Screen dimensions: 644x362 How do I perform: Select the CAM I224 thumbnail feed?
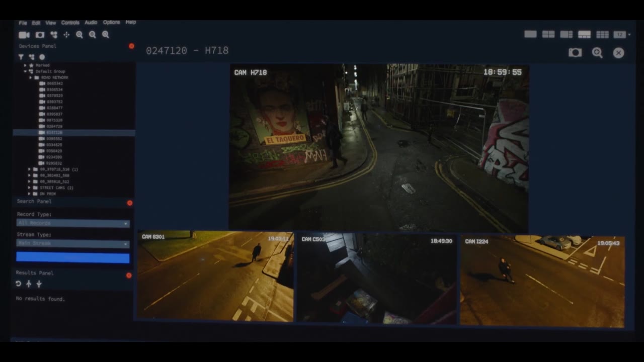542,281
